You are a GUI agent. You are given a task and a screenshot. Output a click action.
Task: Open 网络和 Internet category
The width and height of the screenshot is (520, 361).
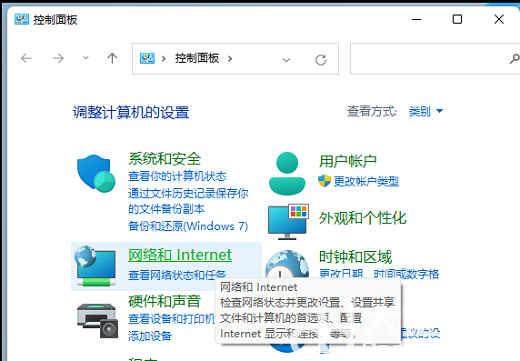click(180, 255)
